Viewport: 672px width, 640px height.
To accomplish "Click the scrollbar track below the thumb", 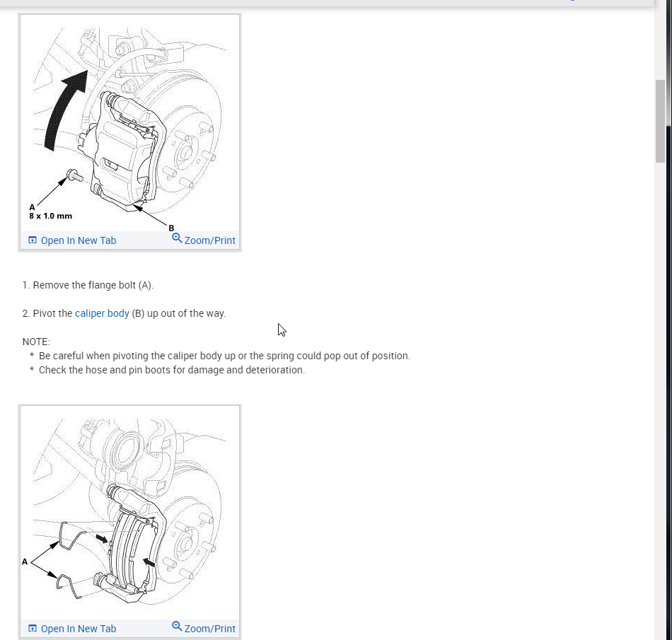I will click(x=660, y=385).
